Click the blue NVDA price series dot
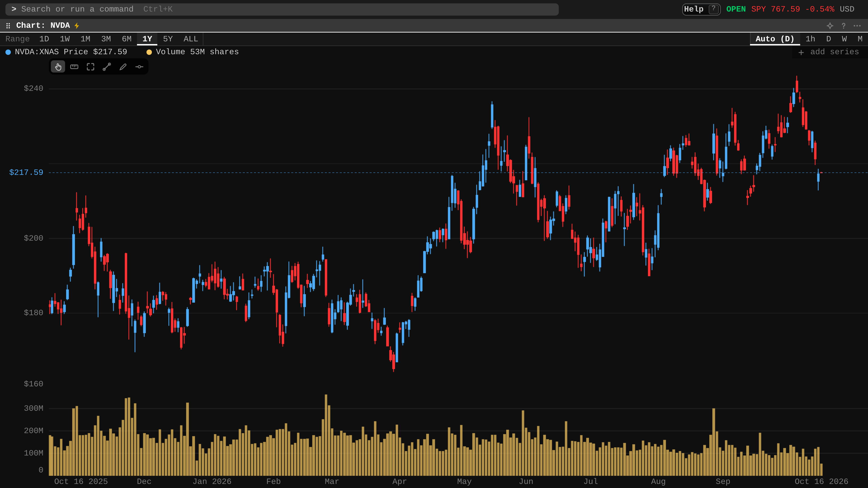 pos(8,52)
